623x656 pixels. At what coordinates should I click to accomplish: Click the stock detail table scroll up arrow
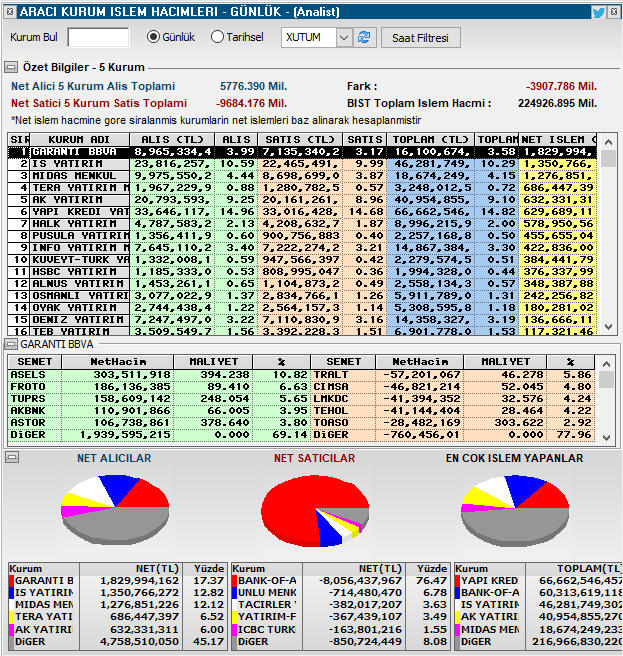click(606, 364)
